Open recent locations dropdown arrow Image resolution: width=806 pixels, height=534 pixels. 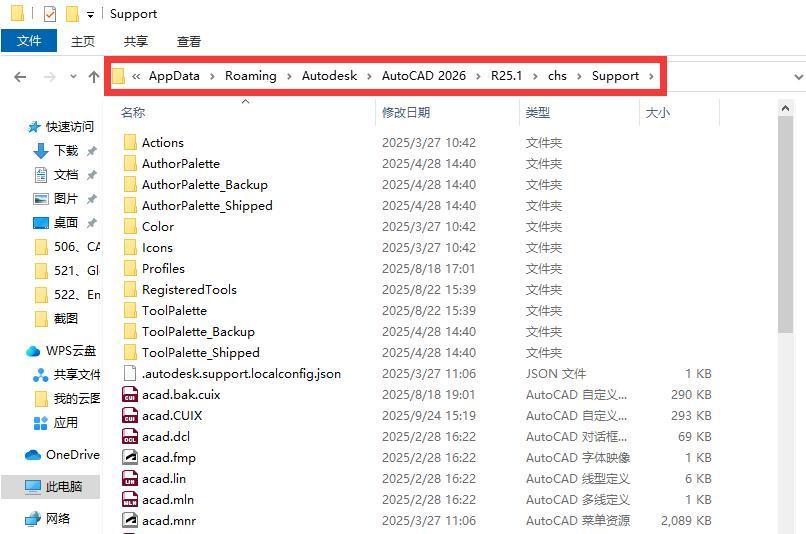pyautogui.click(x=74, y=77)
